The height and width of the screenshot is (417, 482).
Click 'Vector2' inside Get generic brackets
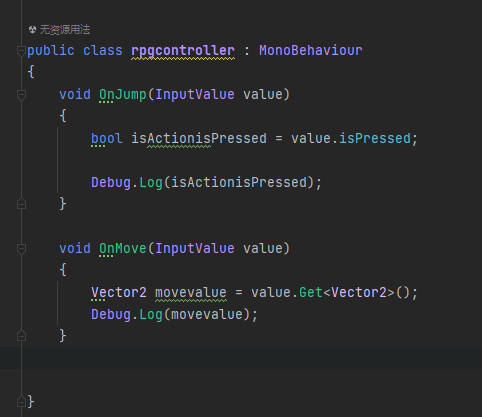pyautogui.click(x=359, y=293)
